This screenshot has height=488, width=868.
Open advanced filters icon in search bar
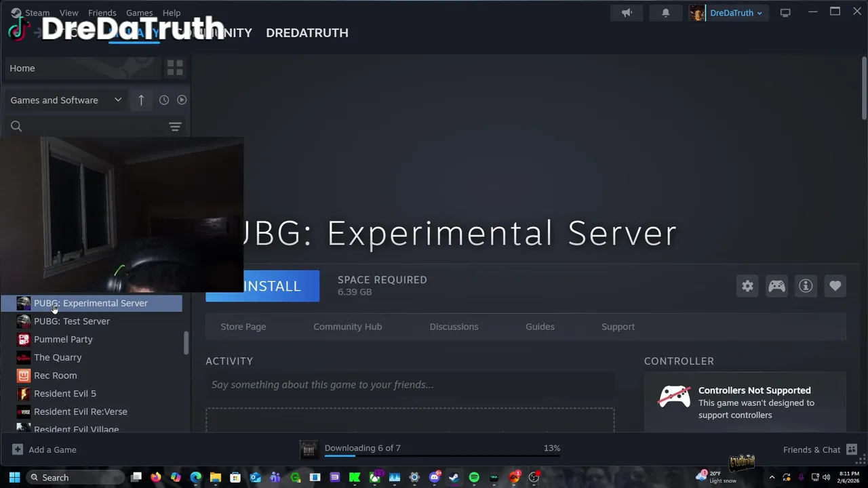tap(175, 127)
